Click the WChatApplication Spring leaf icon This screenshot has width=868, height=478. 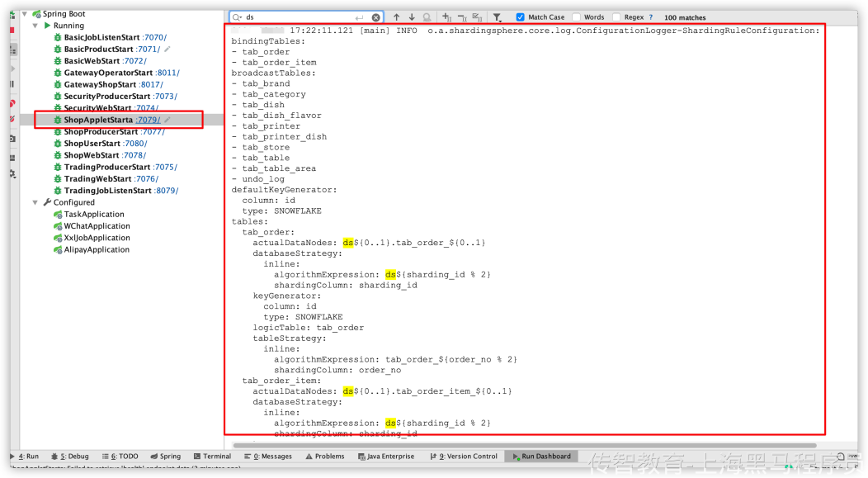[58, 226]
